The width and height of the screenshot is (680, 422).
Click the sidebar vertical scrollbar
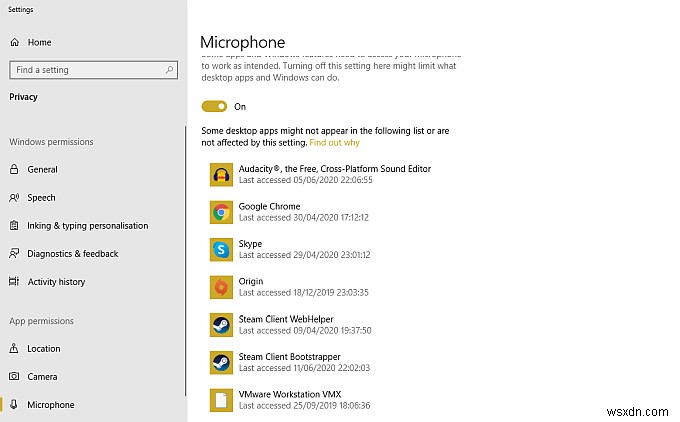coord(186,261)
